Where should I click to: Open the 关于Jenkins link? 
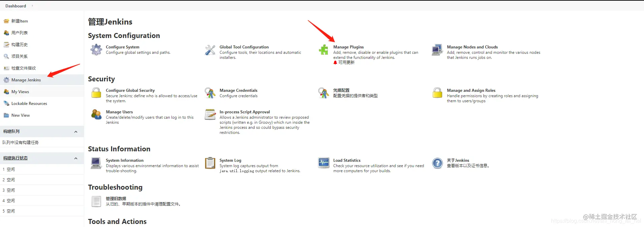click(x=458, y=160)
